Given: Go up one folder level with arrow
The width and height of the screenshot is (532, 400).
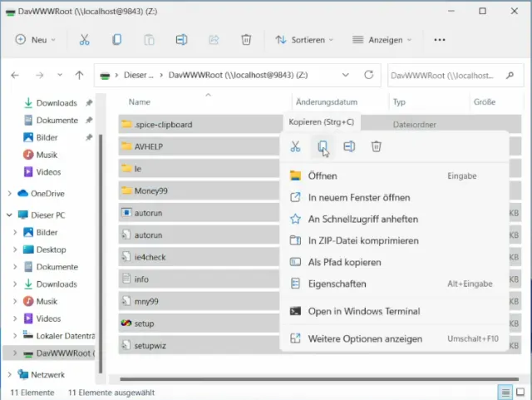Looking at the screenshot, I should (79, 75).
